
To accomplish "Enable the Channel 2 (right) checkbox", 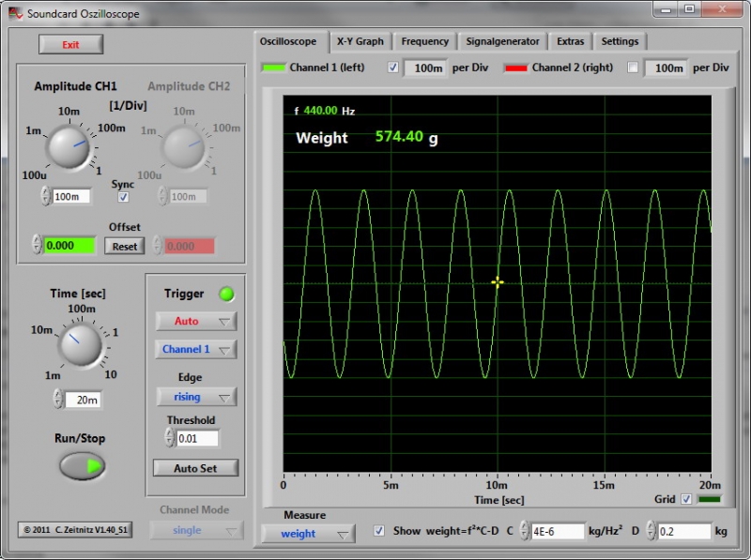I will 633,68.
